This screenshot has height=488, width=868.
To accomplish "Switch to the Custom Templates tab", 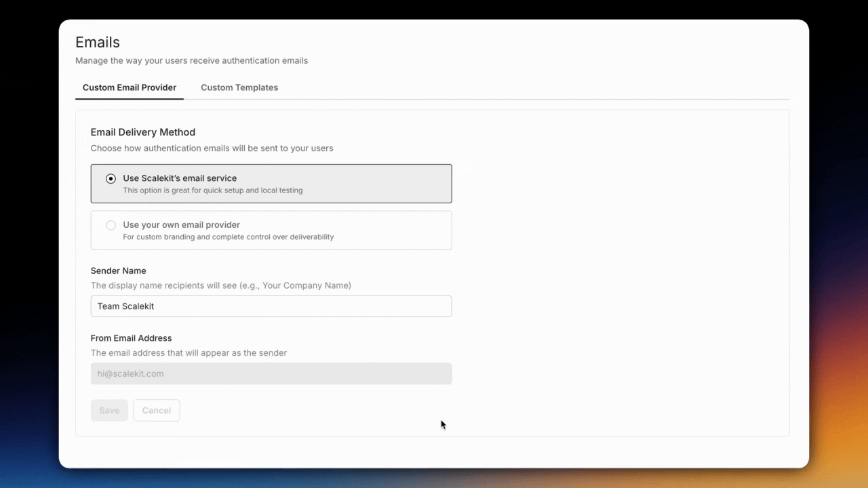I will pos(239,87).
